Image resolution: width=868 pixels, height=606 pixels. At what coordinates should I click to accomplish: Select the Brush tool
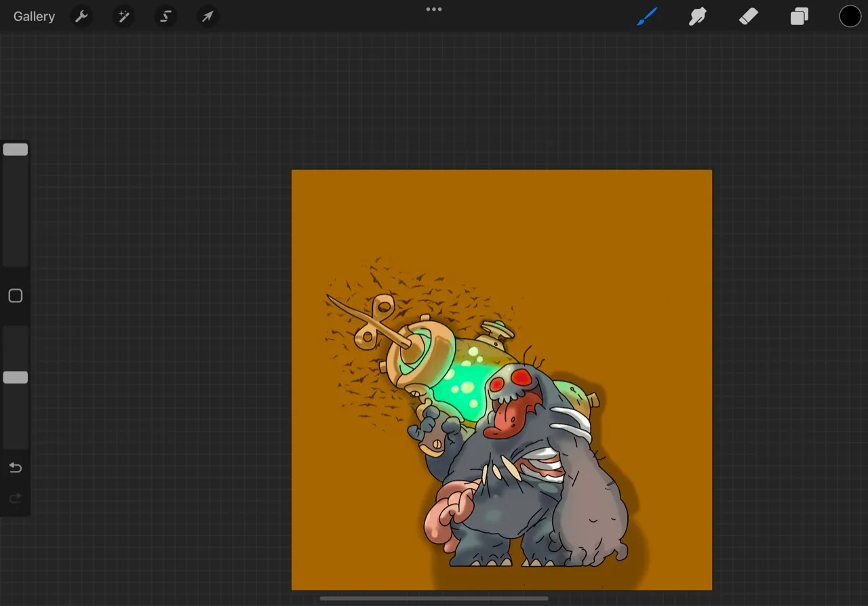[647, 16]
